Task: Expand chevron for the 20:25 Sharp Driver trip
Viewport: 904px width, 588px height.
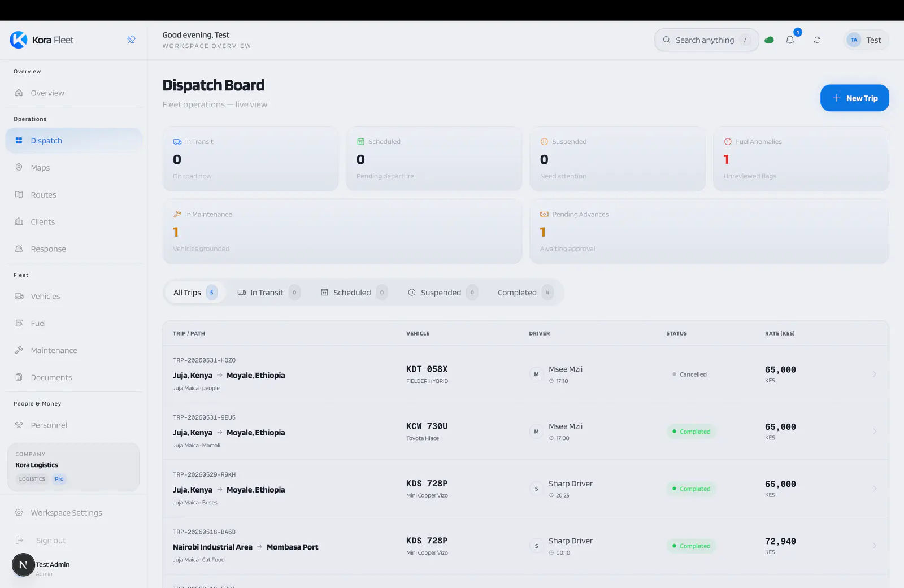Action: (x=874, y=489)
